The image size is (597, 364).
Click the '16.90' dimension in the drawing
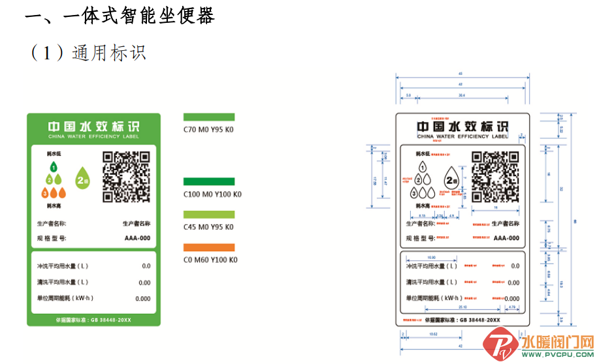[431, 258]
